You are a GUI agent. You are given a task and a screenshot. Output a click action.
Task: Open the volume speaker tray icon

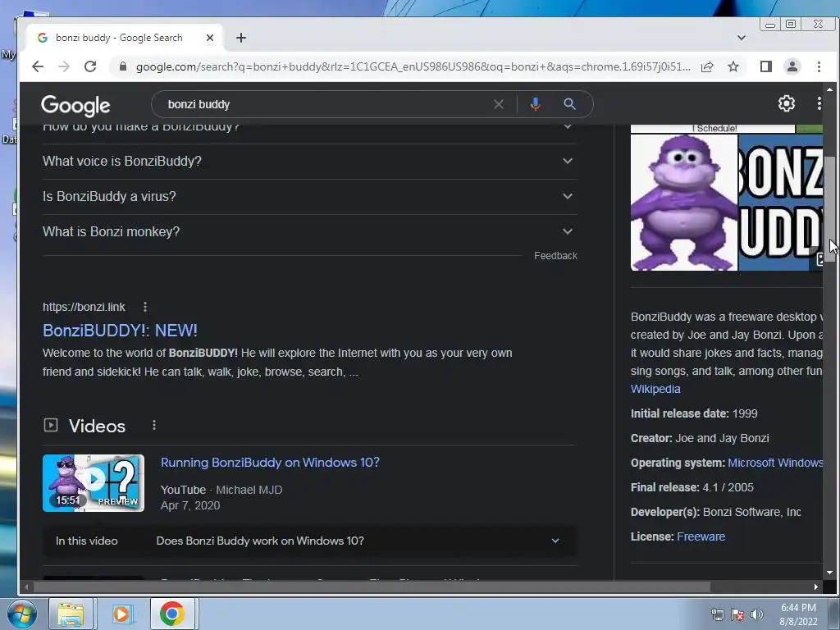tap(757, 614)
